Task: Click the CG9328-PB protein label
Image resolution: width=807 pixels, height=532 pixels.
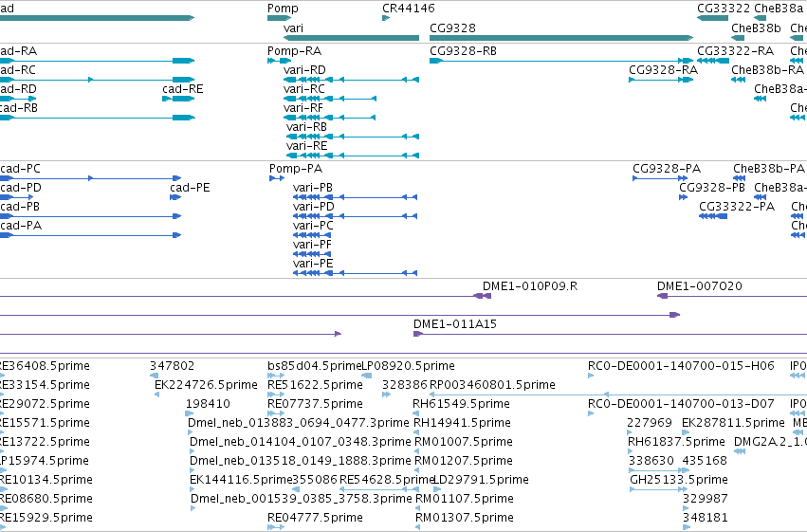Action: [712, 188]
